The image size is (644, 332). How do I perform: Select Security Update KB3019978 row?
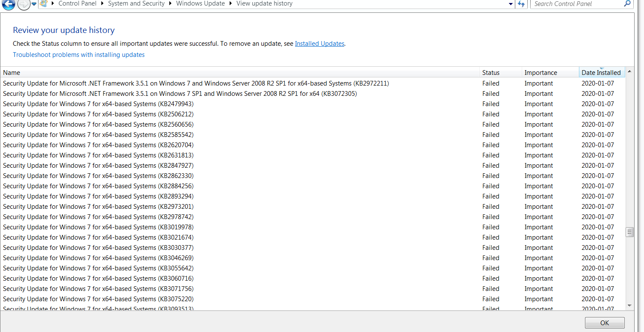(x=313, y=227)
